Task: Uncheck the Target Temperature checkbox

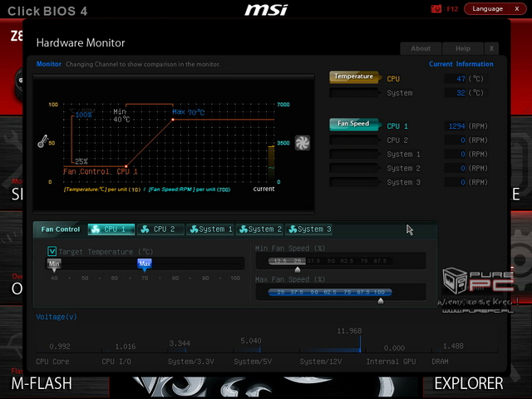Action: point(52,251)
